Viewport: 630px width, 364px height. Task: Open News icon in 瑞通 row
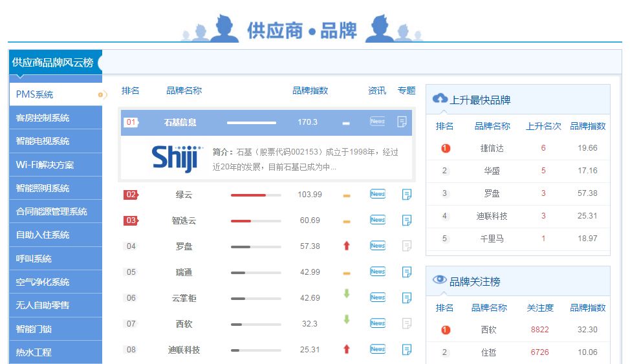[378, 272]
